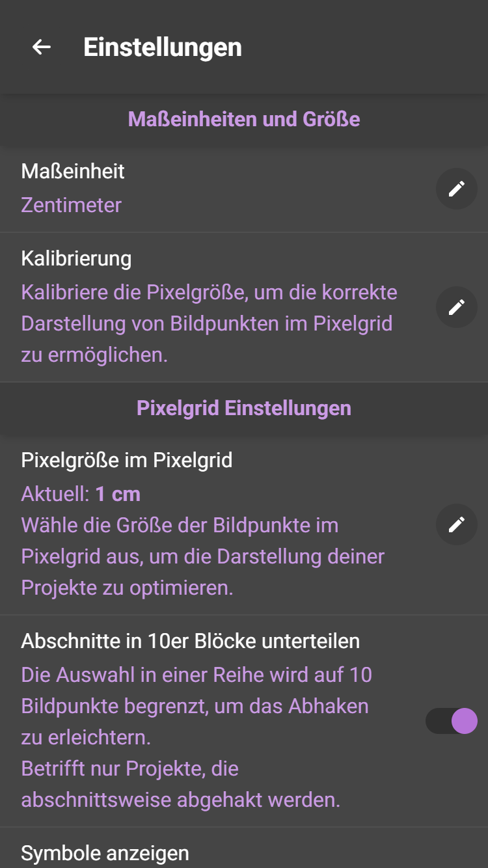Tap the Maßeinheiten und Größe section header
This screenshot has width=488, height=868.
tap(244, 119)
